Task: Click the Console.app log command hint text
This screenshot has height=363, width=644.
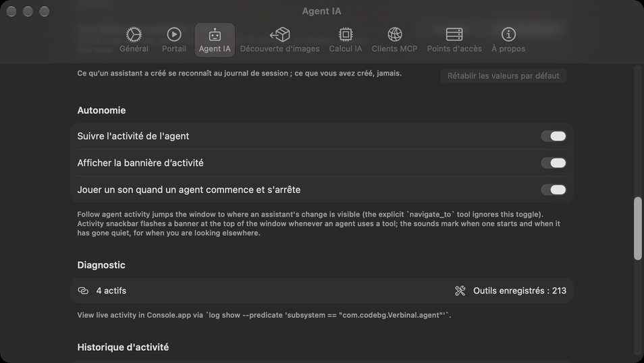Action: pyautogui.click(x=264, y=315)
